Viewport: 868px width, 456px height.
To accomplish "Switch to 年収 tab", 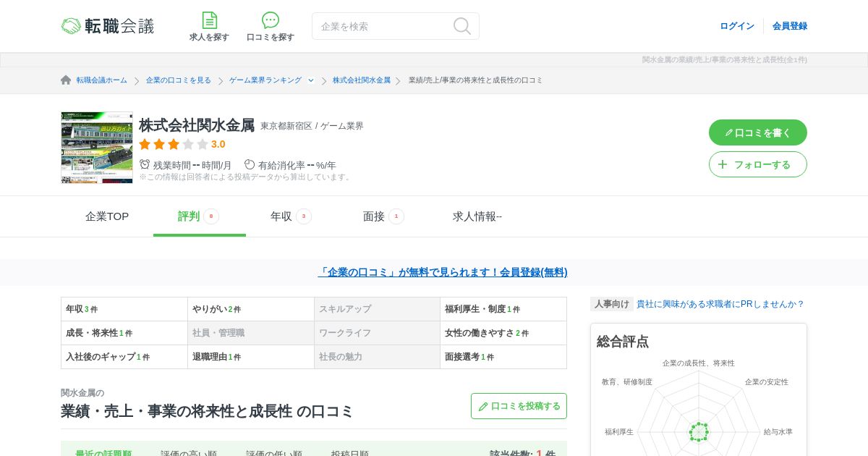I will click(x=292, y=216).
